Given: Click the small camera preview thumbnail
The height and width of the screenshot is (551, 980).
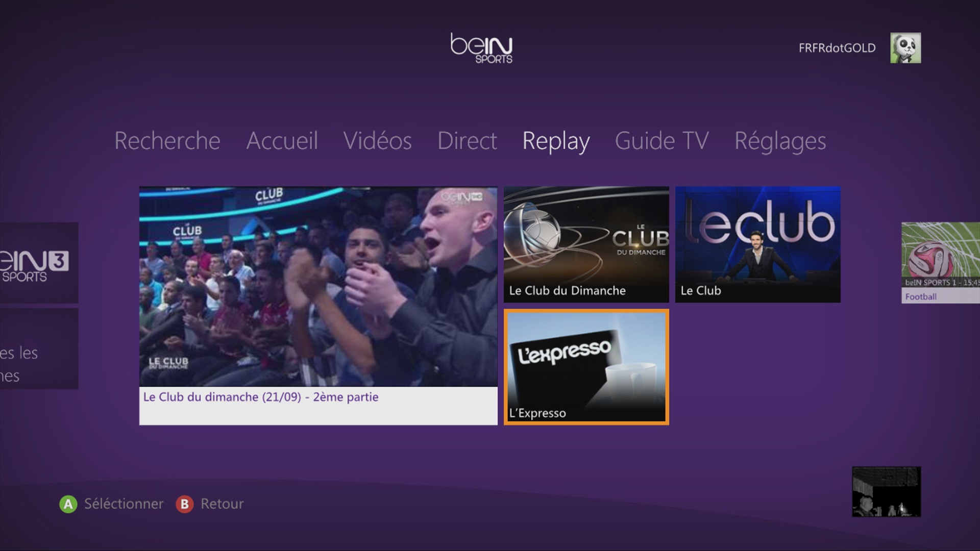Looking at the screenshot, I should point(886,492).
